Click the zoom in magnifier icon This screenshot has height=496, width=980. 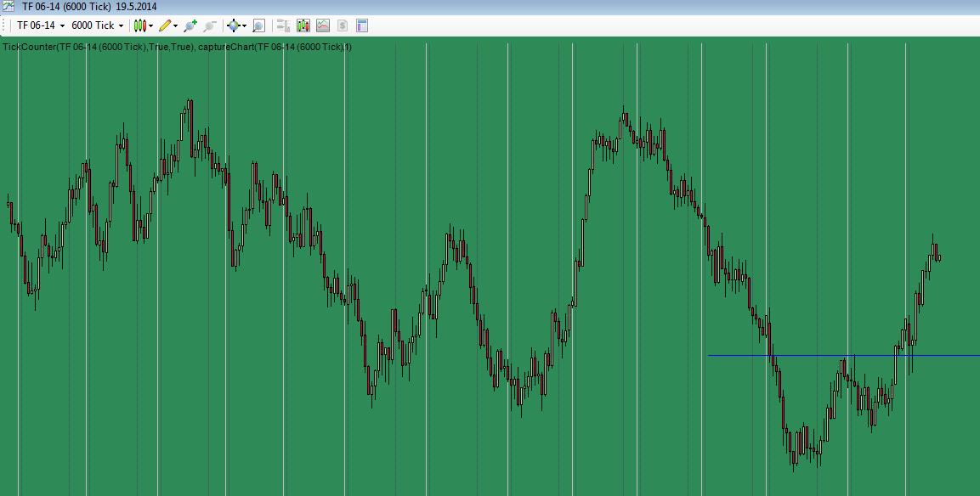pyautogui.click(x=190, y=25)
